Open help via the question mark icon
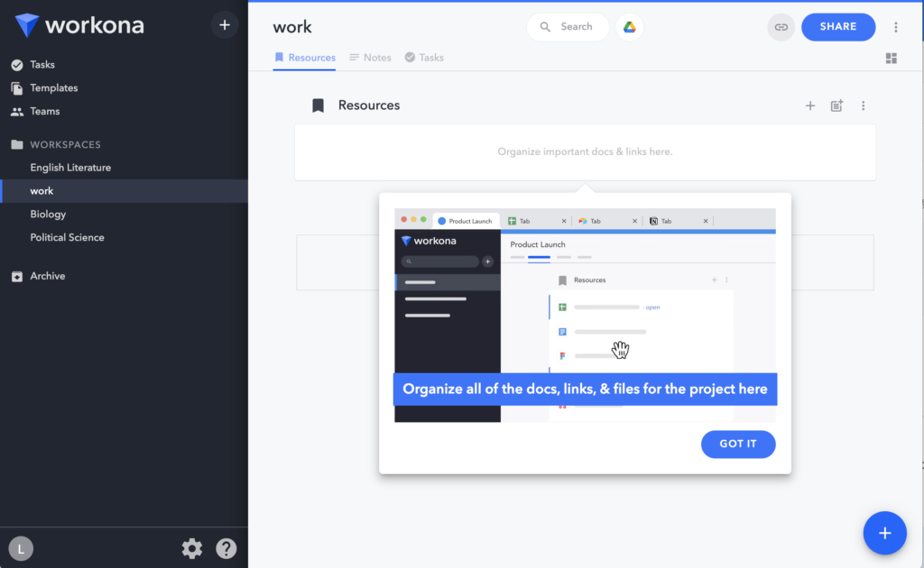924x568 pixels. click(x=226, y=548)
